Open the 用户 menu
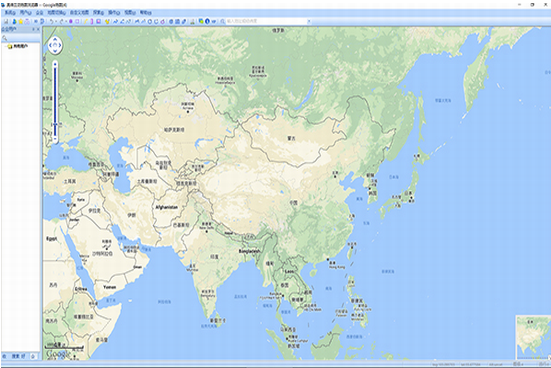 pos(25,13)
